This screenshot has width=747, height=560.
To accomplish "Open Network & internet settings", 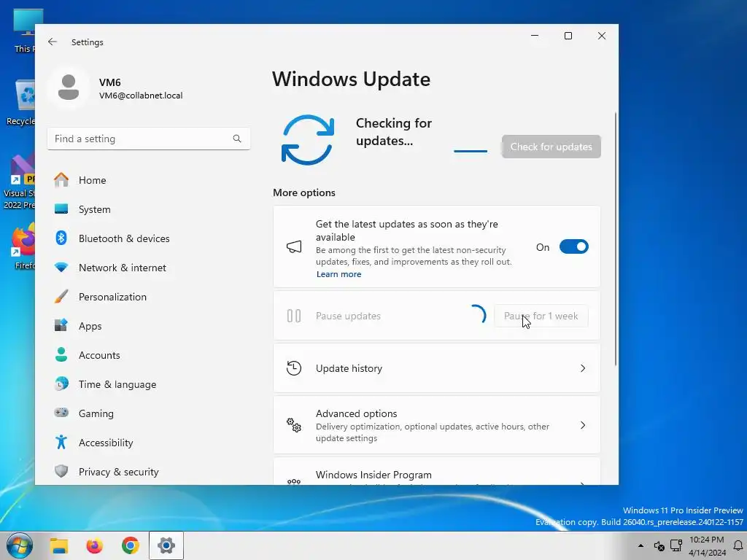I will point(149,268).
